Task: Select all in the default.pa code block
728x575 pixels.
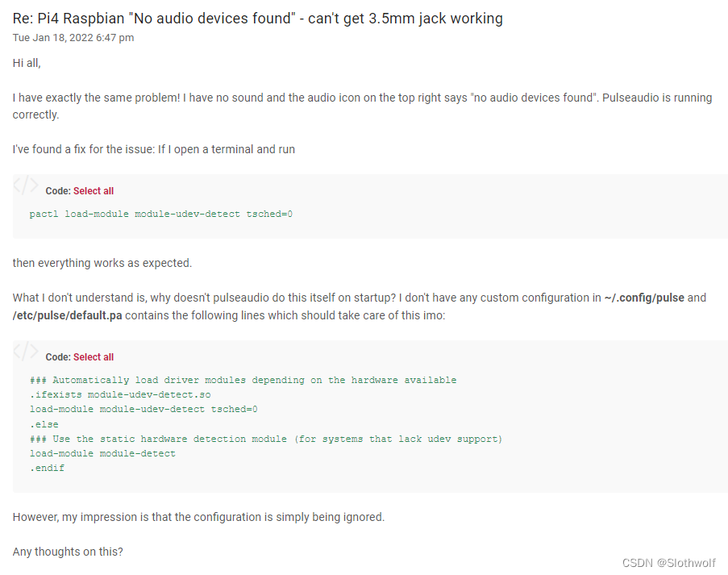Action: pyautogui.click(x=94, y=357)
